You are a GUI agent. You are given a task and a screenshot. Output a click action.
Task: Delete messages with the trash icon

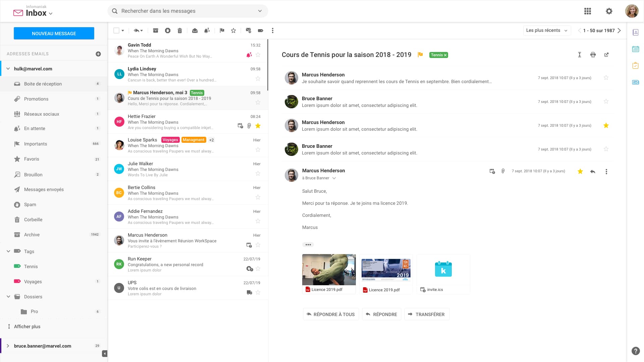[x=180, y=30]
